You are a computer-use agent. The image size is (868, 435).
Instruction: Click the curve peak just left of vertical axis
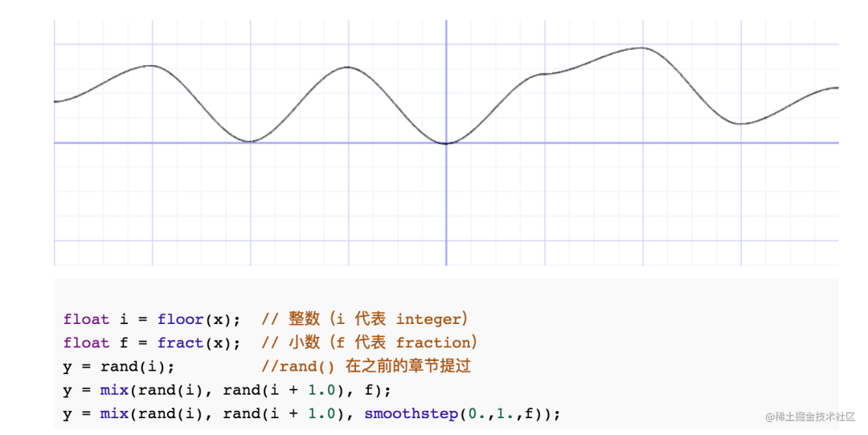(347, 67)
